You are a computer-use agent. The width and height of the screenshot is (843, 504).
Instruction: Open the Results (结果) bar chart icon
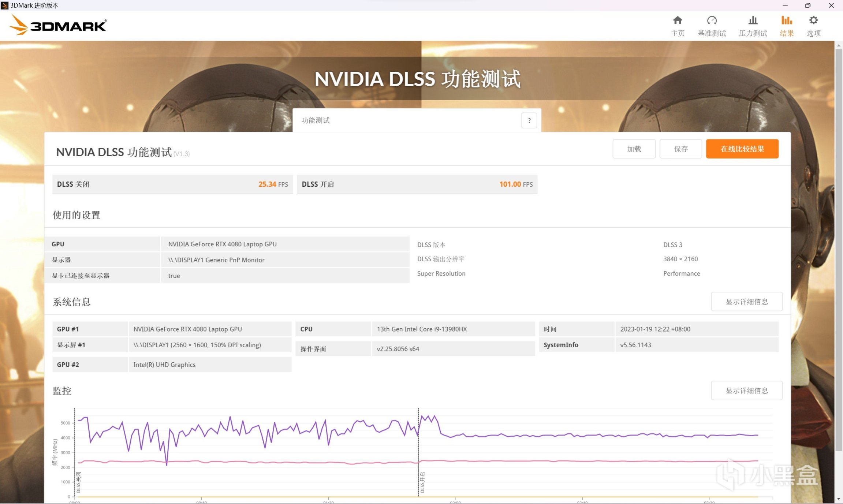[x=786, y=20]
